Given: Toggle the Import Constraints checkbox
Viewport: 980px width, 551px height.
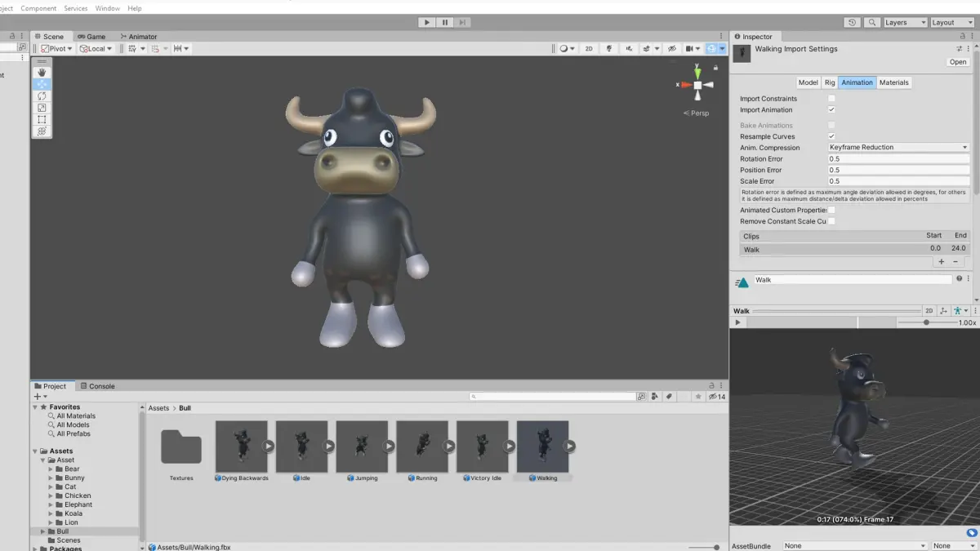Looking at the screenshot, I should (x=831, y=99).
